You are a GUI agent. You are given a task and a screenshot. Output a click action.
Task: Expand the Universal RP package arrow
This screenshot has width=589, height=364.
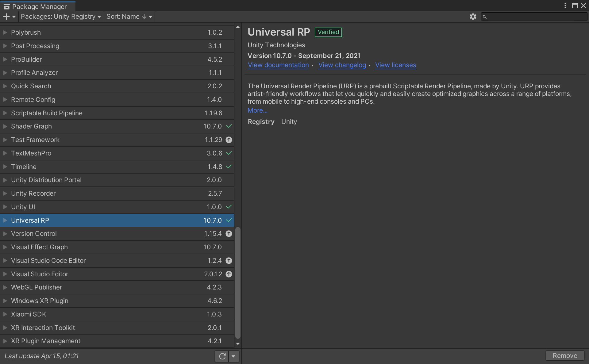(x=5, y=220)
